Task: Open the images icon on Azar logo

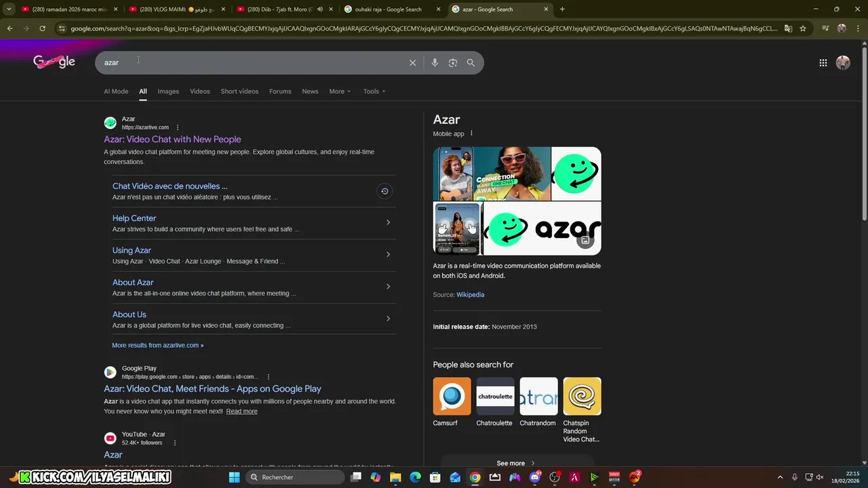Action: [586, 240]
